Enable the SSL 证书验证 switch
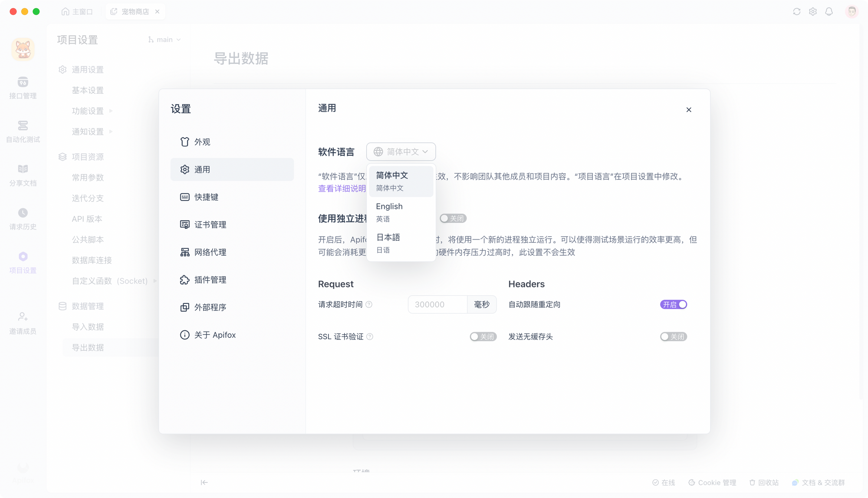 pyautogui.click(x=483, y=336)
